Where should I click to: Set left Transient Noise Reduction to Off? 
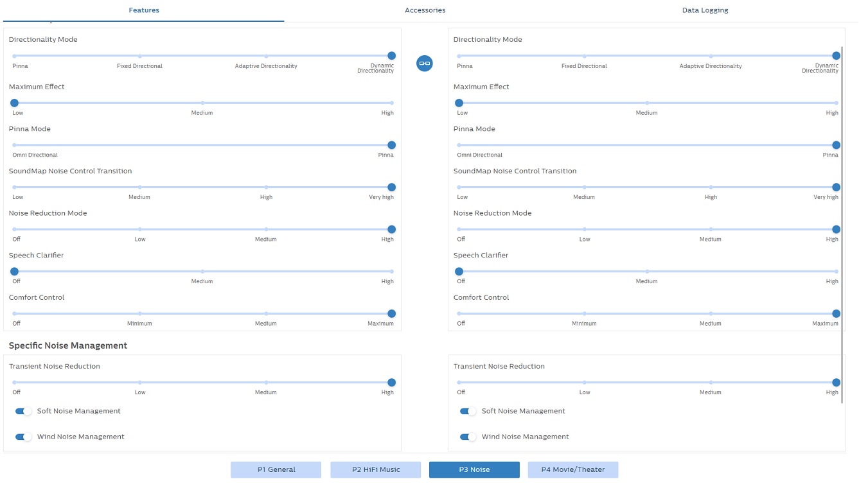[x=14, y=383]
